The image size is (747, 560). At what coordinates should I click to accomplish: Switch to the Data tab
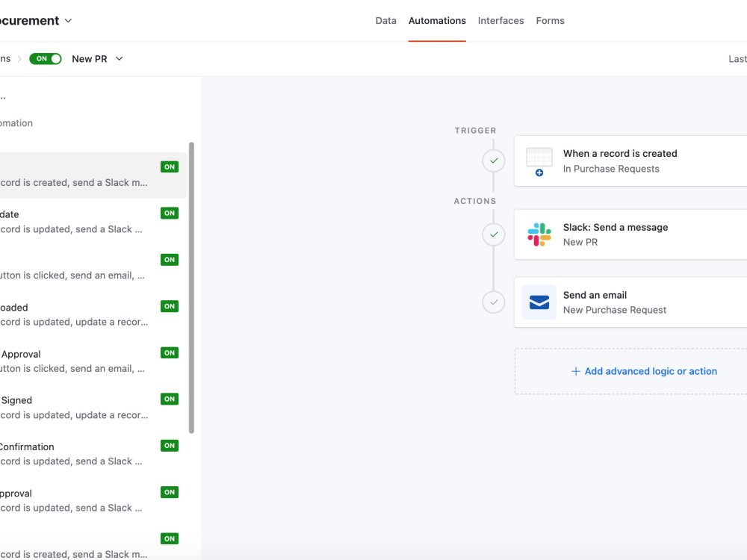click(386, 20)
